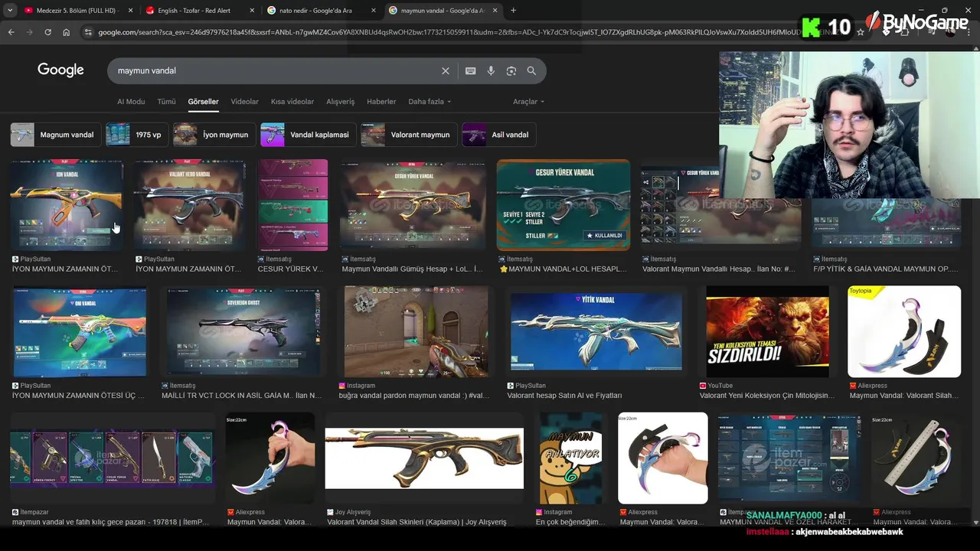Open the on-screen keyboard input tool

(470, 70)
